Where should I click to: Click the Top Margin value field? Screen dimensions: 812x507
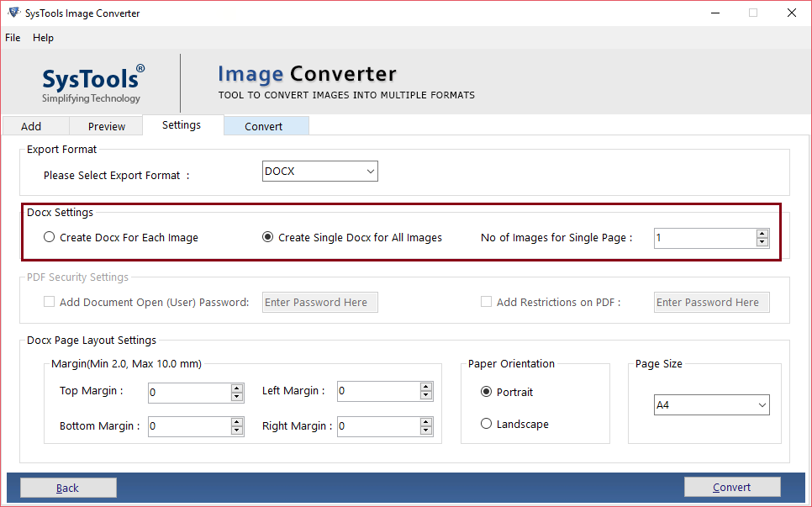189,393
